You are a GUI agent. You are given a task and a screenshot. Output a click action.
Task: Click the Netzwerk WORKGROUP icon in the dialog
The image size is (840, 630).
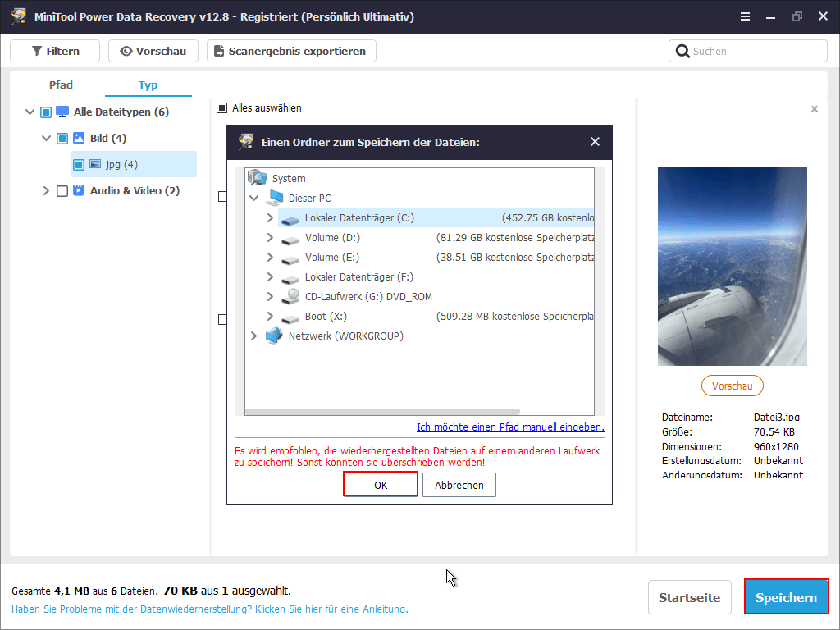click(x=274, y=336)
